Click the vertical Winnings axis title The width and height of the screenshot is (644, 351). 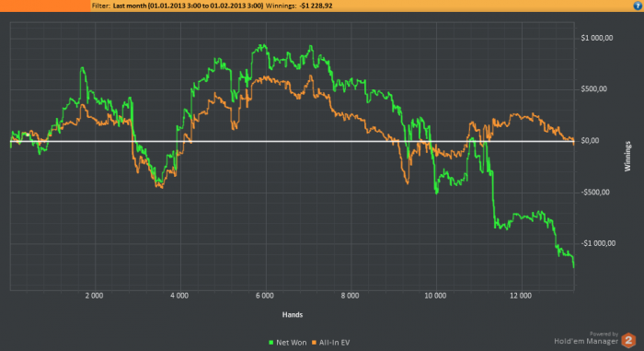coord(627,156)
